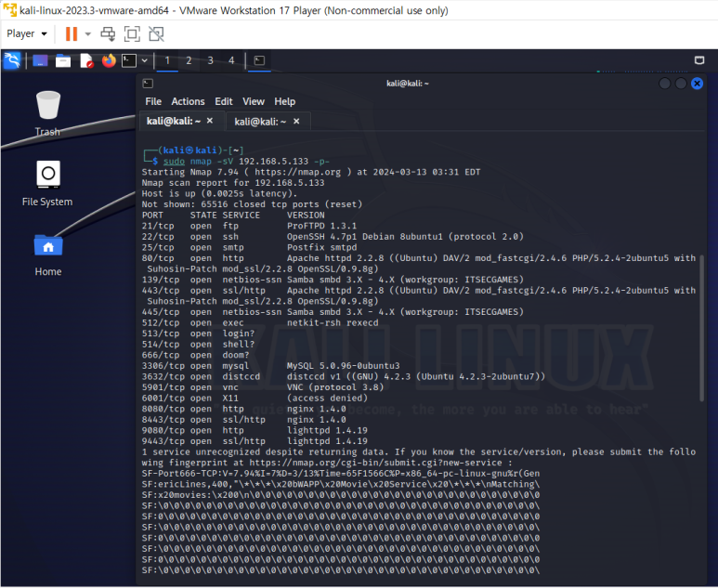Switch to workspace 1
Viewport: 718px width, 588px height.
click(167, 60)
